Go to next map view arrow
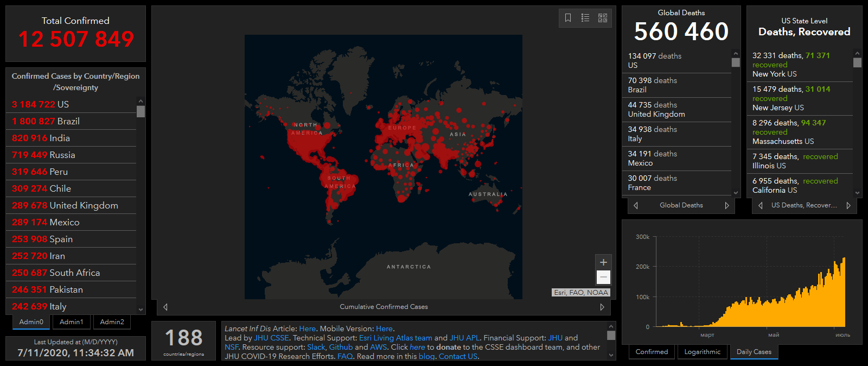This screenshot has height=366, width=868. pos(602,307)
